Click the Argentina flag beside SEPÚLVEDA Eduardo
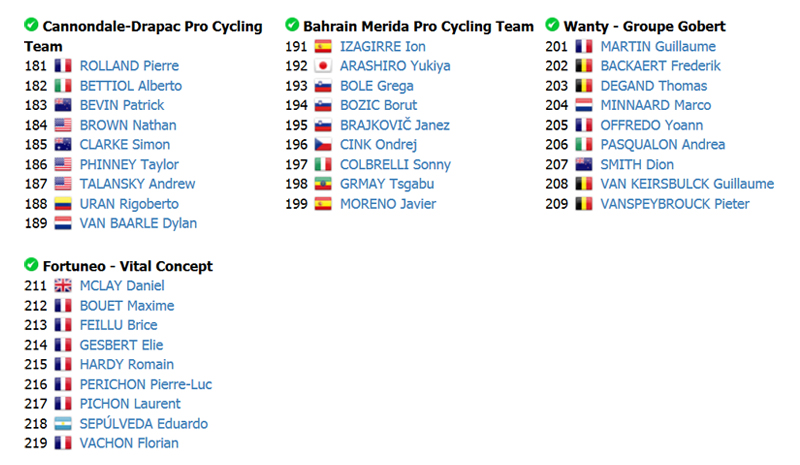Image resolution: width=800 pixels, height=465 pixels. pos(63,424)
